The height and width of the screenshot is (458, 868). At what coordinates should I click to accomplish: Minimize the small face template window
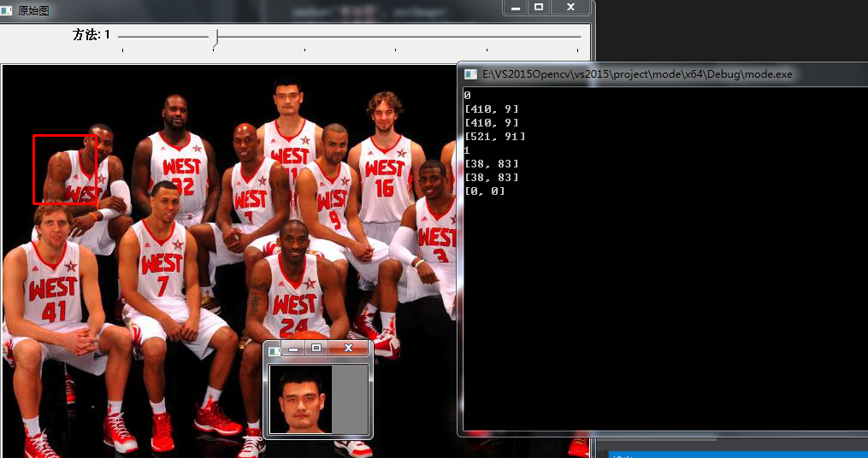click(293, 348)
